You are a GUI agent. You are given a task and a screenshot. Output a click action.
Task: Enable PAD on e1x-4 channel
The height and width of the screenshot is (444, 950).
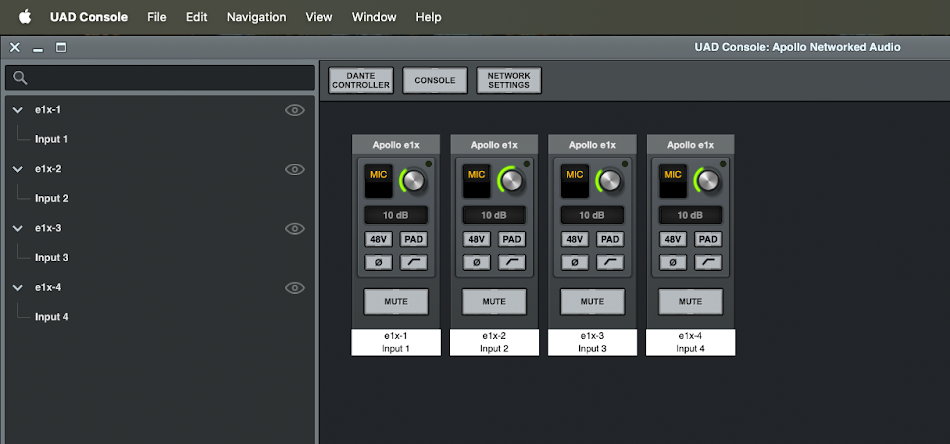708,239
